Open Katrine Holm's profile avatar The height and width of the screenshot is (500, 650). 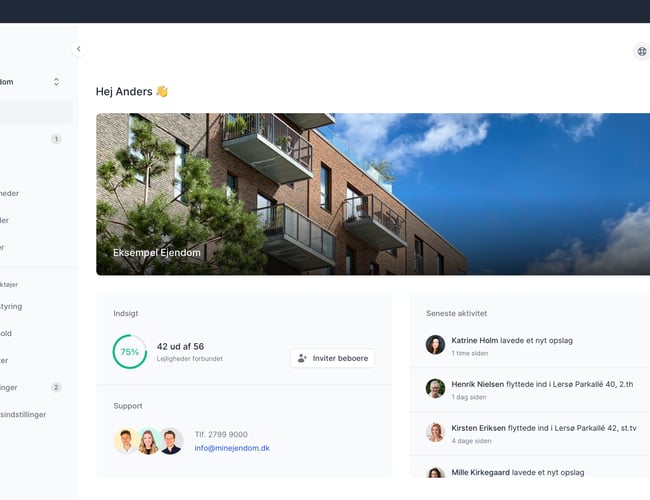pos(435,345)
